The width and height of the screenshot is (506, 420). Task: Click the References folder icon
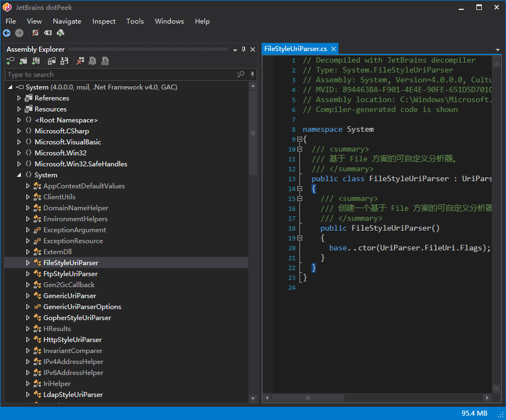(29, 98)
